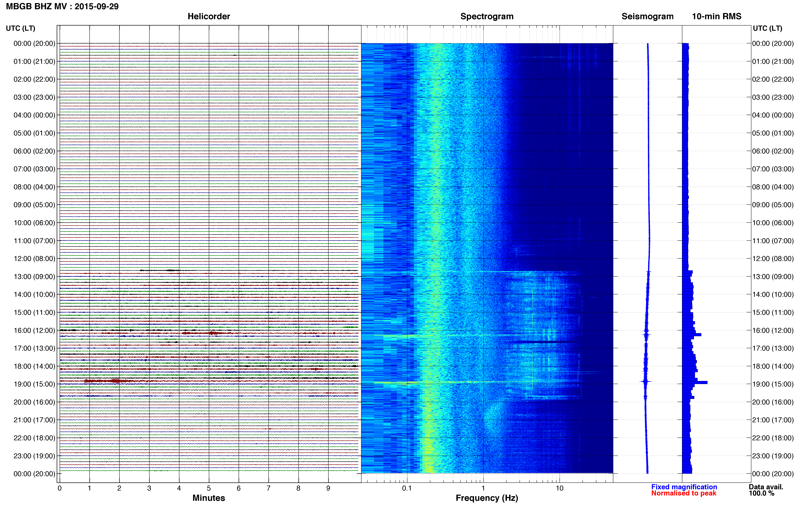Click "UTC (LT)" label beside the Helicorder
The width and height of the screenshot is (812, 508).
pyautogui.click(x=21, y=28)
